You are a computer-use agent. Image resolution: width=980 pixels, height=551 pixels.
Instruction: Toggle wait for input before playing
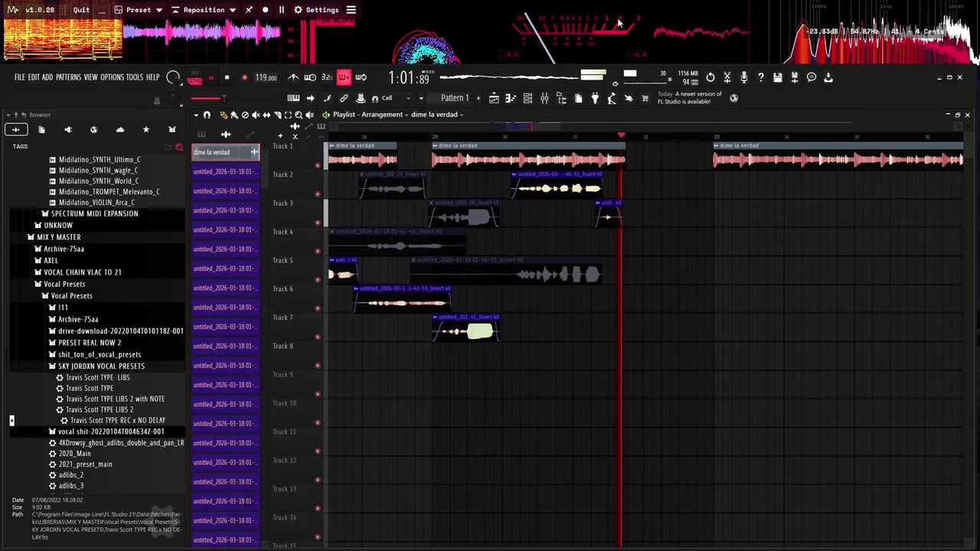point(310,77)
